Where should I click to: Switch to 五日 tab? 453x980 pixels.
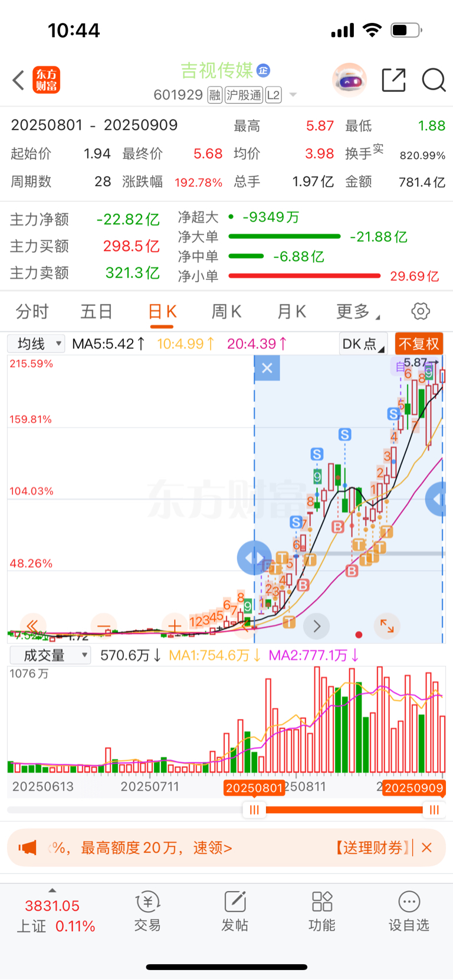(x=97, y=311)
